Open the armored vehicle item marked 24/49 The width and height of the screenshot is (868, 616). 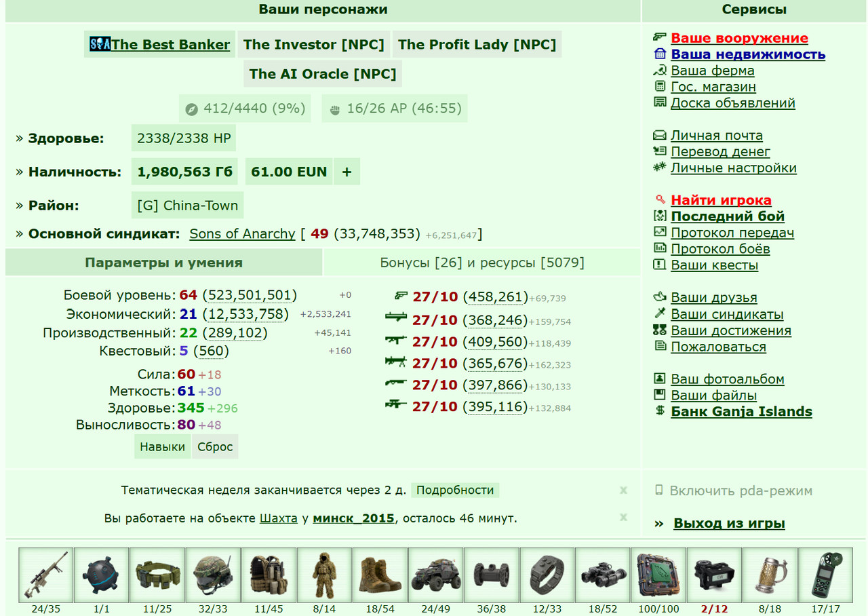click(x=435, y=575)
